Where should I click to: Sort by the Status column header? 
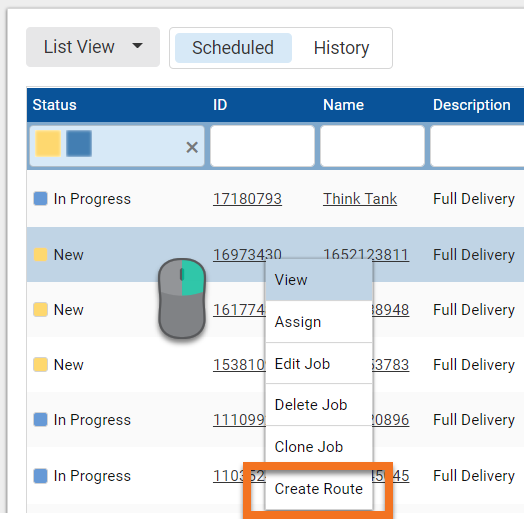tap(54, 105)
